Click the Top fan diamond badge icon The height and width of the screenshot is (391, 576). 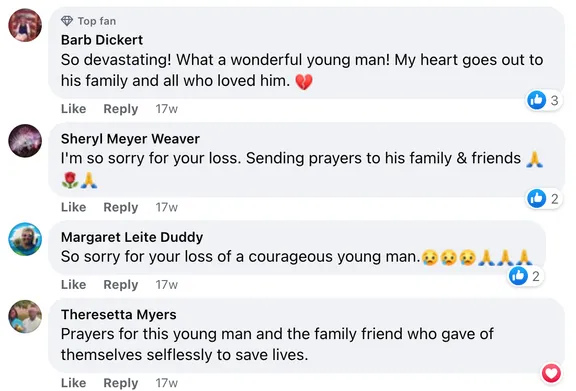point(67,21)
